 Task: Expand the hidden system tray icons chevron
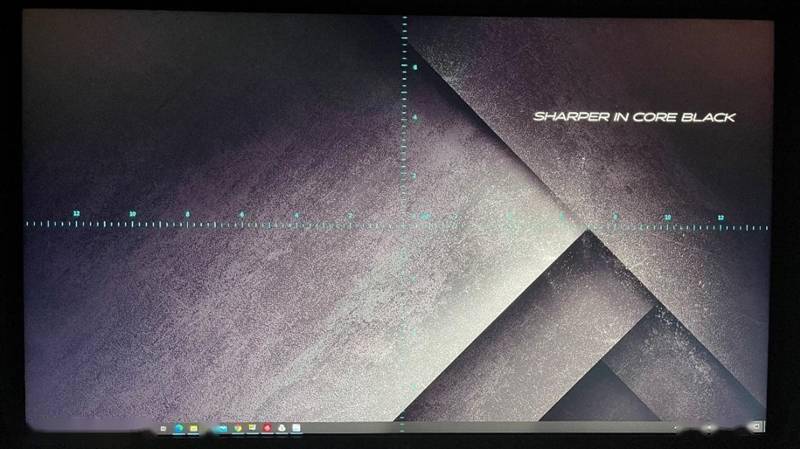tap(676, 428)
